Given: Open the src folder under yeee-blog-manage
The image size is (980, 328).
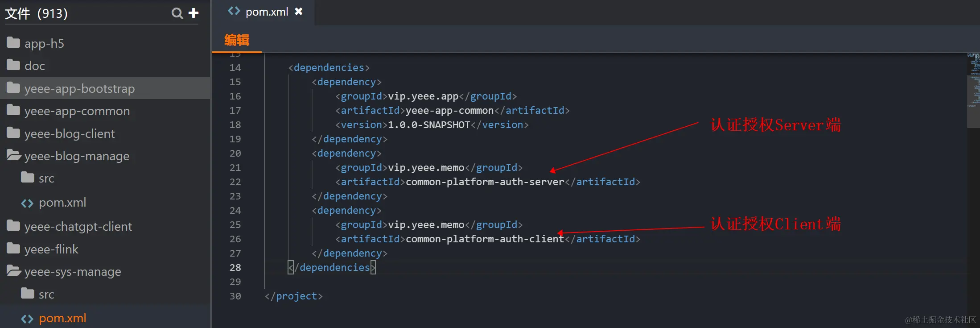Looking at the screenshot, I should pos(46,179).
